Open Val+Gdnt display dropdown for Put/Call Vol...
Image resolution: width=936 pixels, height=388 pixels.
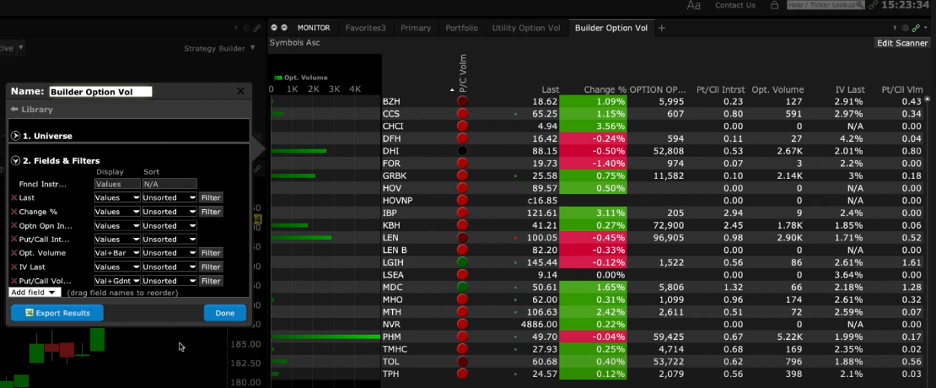point(117,281)
